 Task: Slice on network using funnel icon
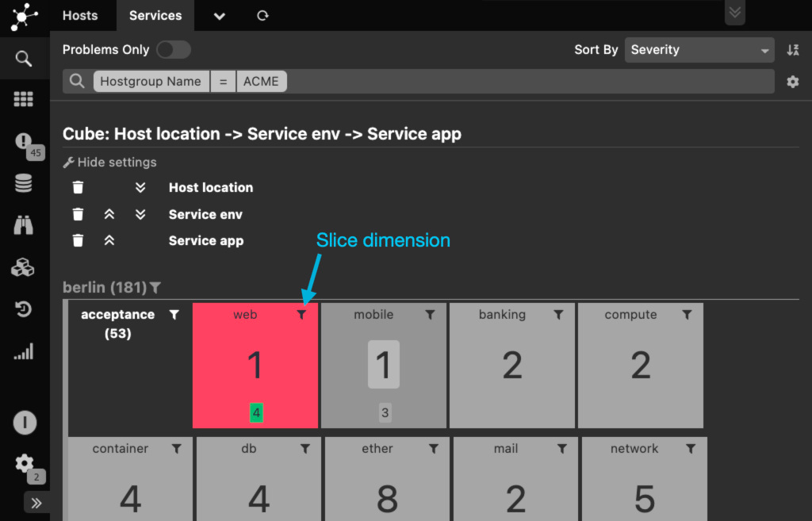coord(691,449)
